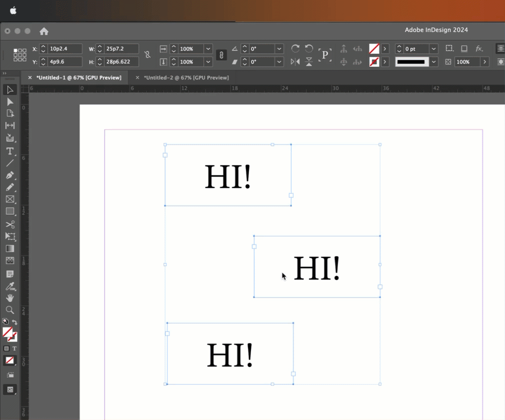Open the stroke weight dropdown
The width and height of the screenshot is (505, 420).
[434, 48]
